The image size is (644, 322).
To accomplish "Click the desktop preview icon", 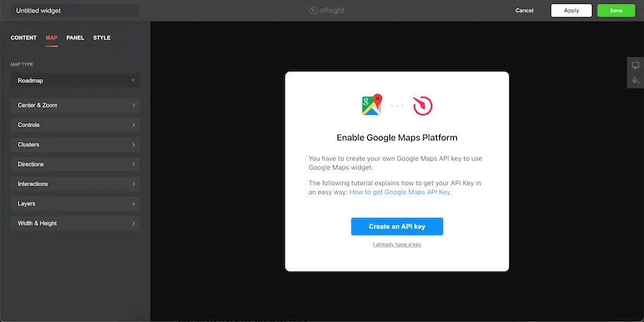I will click(635, 66).
